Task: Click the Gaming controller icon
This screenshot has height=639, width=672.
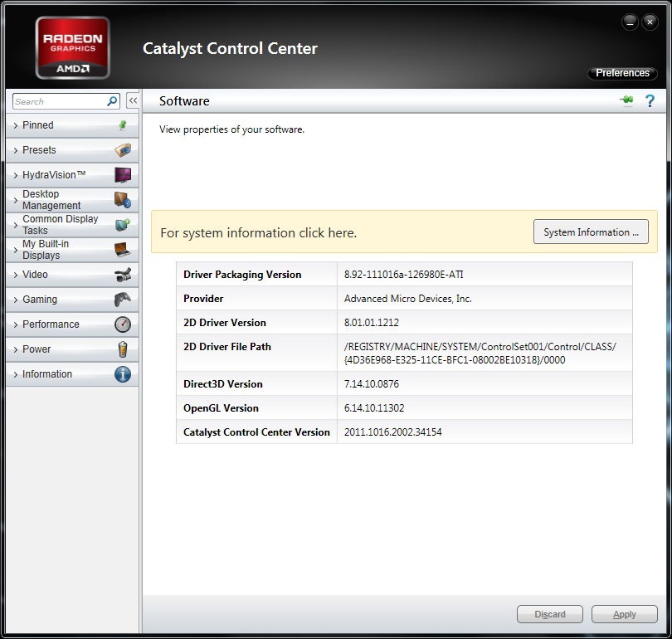Action: (123, 299)
